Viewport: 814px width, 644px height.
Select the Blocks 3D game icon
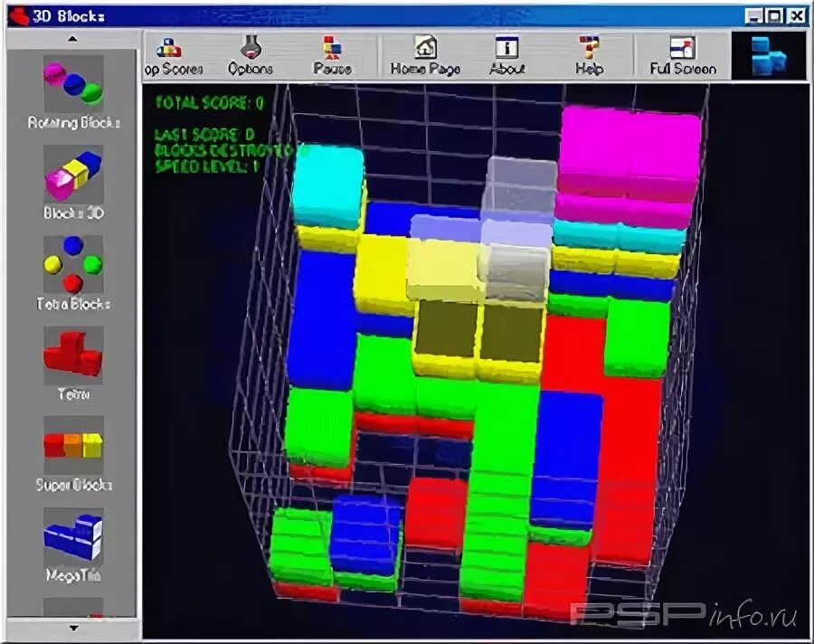point(73,174)
